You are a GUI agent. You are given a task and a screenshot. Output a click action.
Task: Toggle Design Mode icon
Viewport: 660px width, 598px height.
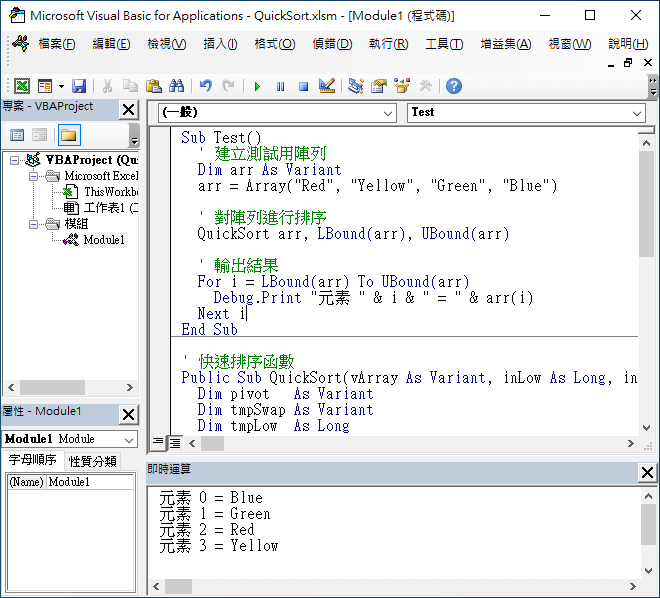[327, 86]
